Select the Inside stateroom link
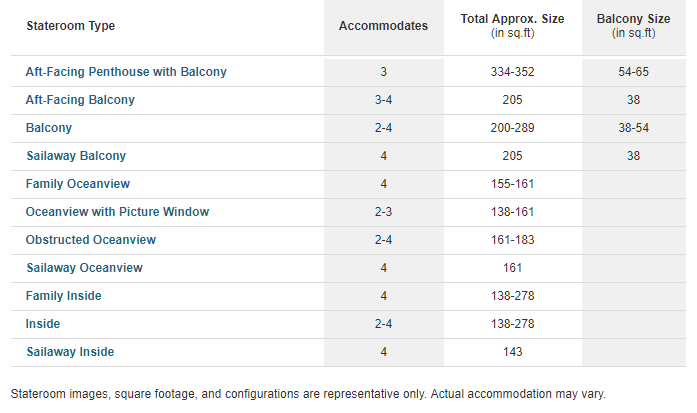 point(43,324)
